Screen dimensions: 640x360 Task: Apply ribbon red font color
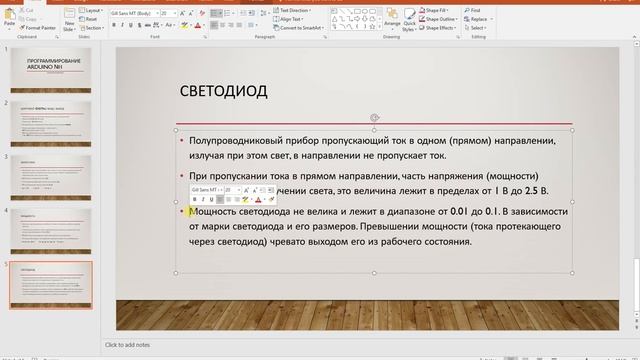[x=198, y=25]
